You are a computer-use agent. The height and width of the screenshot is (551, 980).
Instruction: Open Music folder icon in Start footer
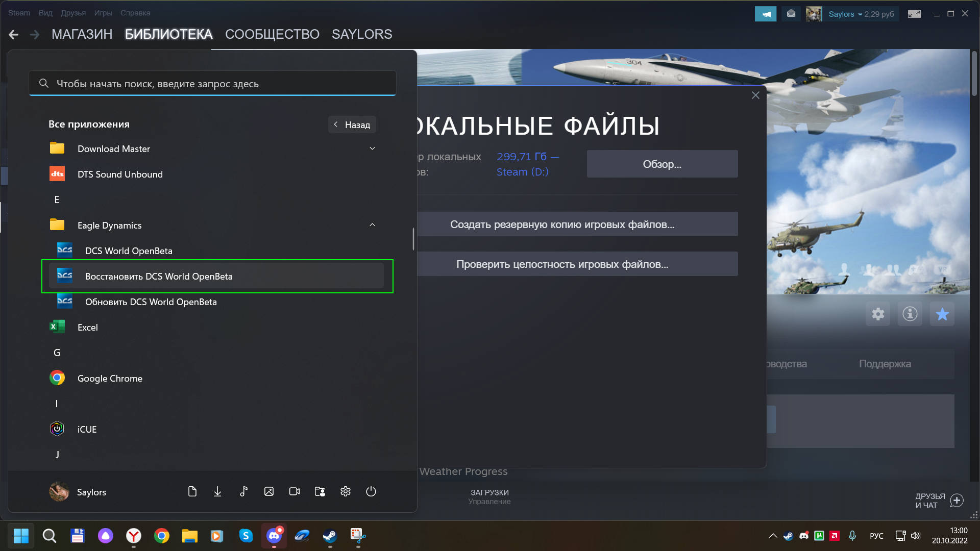coord(243,491)
